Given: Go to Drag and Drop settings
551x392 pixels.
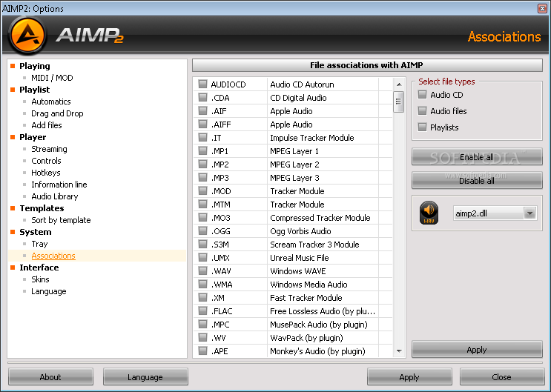Looking at the screenshot, I should click(x=57, y=113).
